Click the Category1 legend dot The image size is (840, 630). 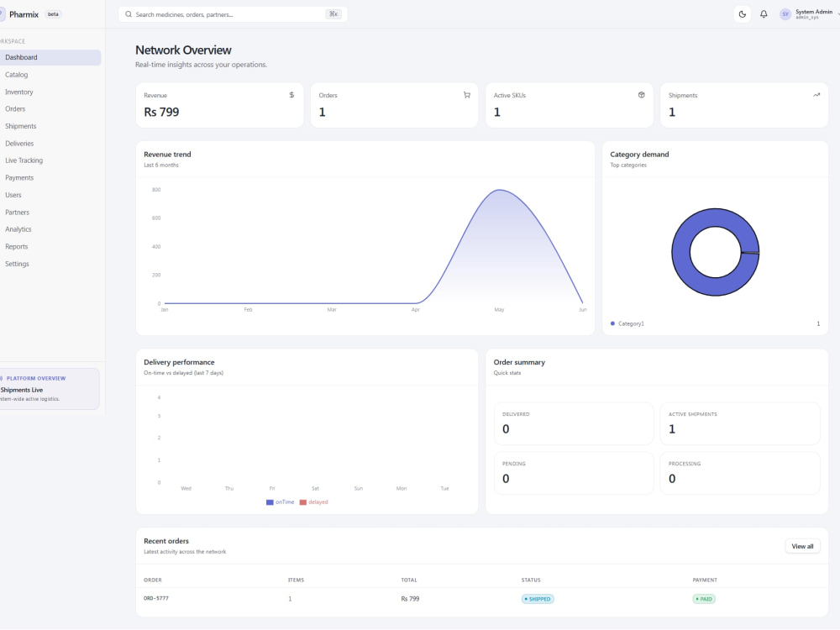[x=612, y=323]
